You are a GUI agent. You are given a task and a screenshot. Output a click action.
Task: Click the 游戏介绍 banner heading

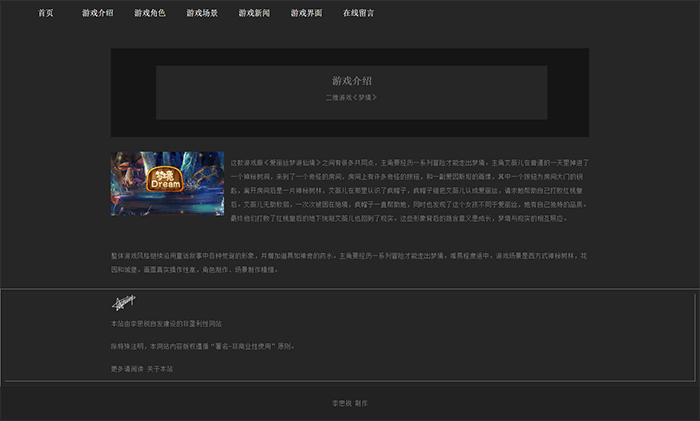[x=351, y=80]
